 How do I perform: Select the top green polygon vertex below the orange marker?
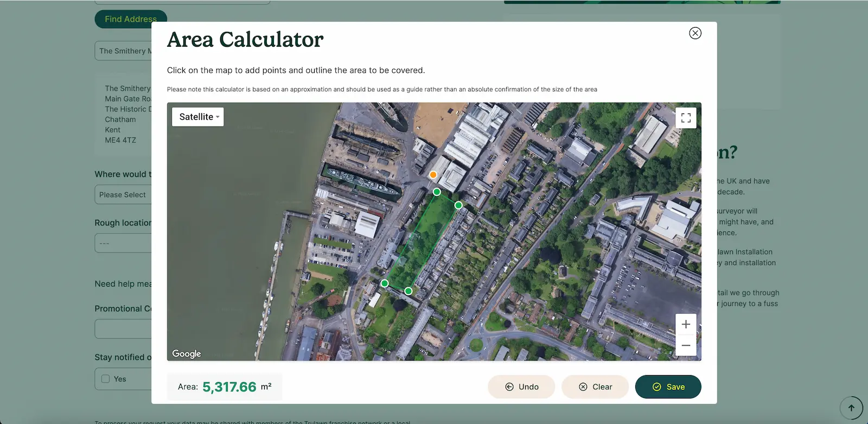(437, 192)
